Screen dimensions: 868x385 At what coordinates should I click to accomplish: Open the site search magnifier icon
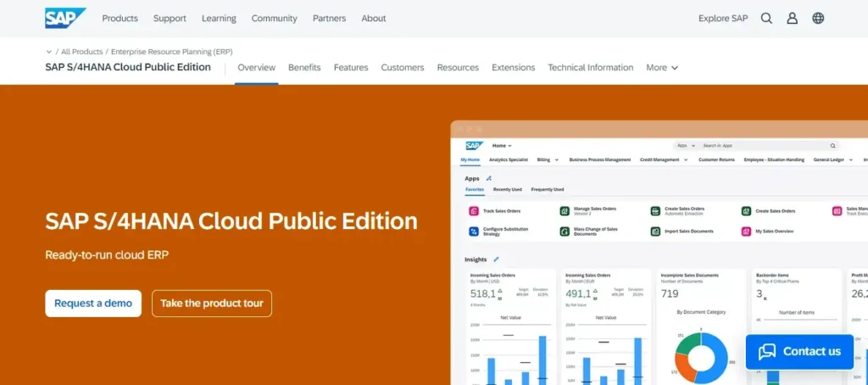[x=766, y=19]
